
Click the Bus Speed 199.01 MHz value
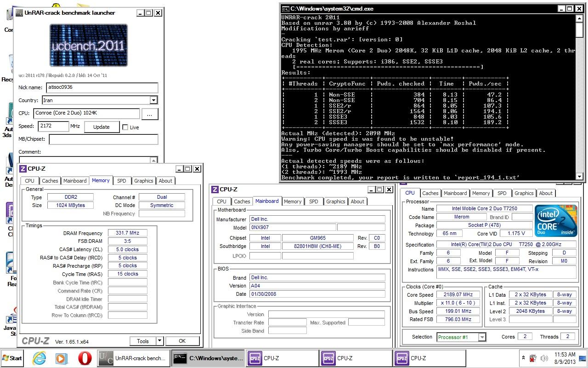point(458,311)
